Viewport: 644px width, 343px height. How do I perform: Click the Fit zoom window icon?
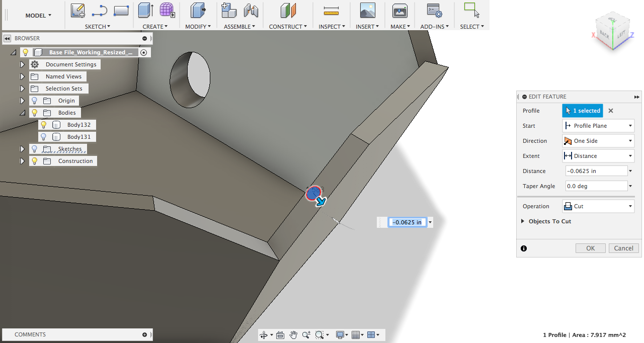point(319,335)
